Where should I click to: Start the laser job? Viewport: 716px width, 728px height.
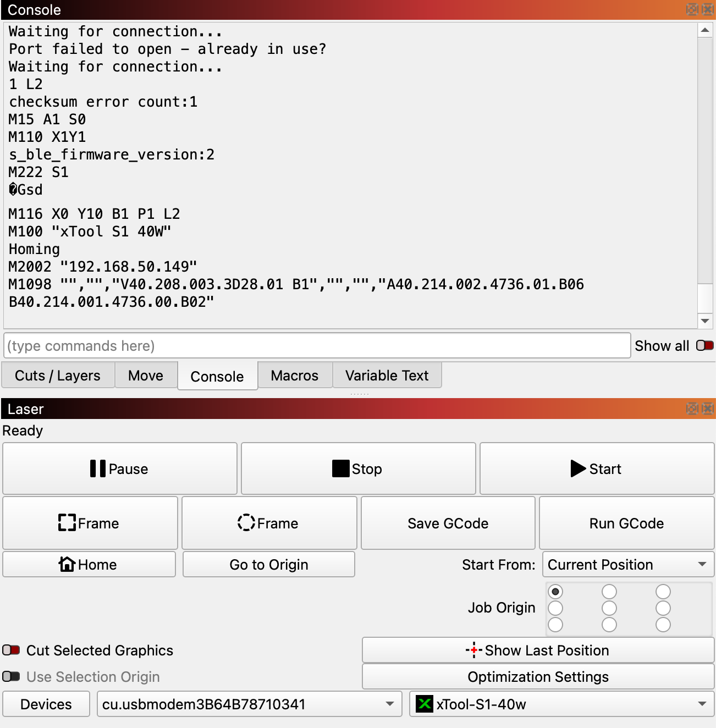coord(597,469)
